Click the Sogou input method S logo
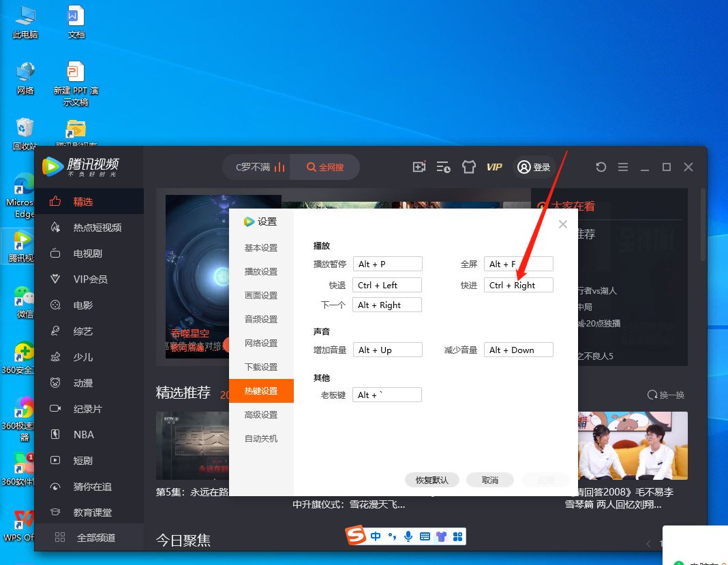 [356, 535]
